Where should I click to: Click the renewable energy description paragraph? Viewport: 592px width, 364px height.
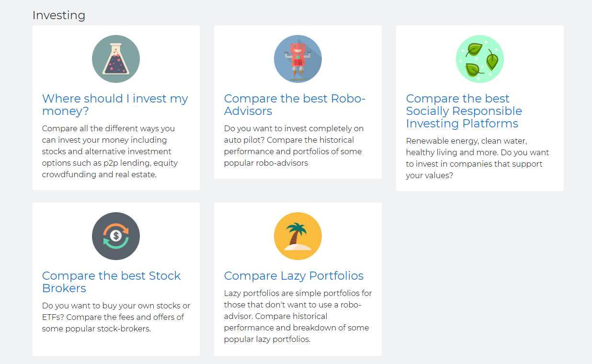tap(478, 158)
